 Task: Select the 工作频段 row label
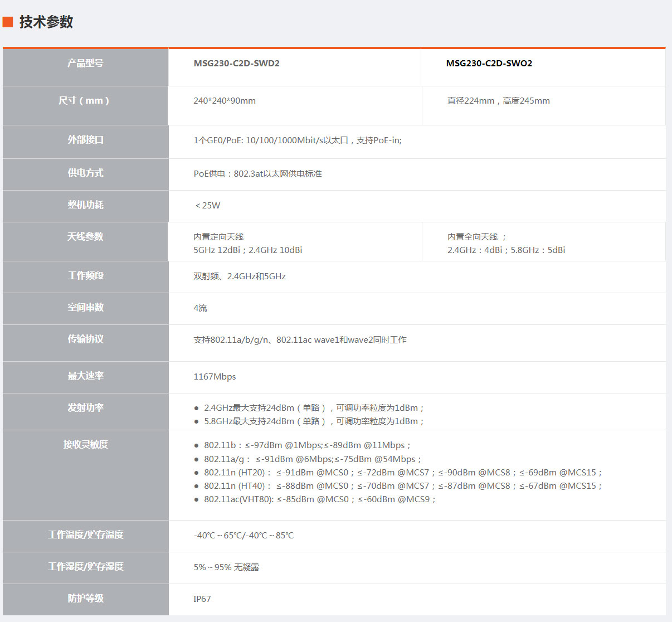click(85, 276)
